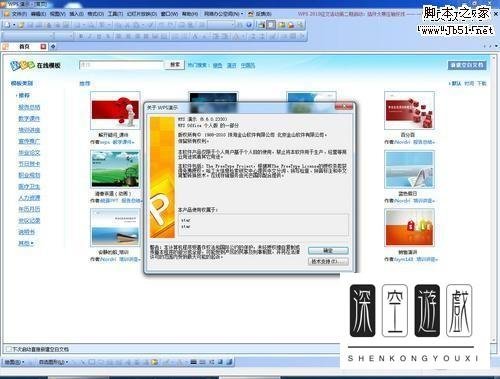Open the 窗口(W) menu

[169, 14]
